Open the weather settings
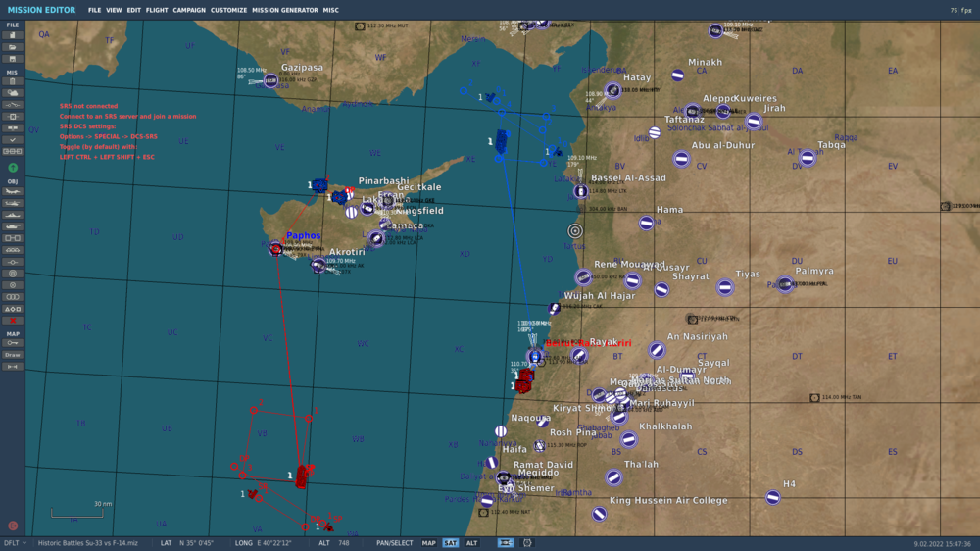This screenshot has height=551, width=980. 13,93
